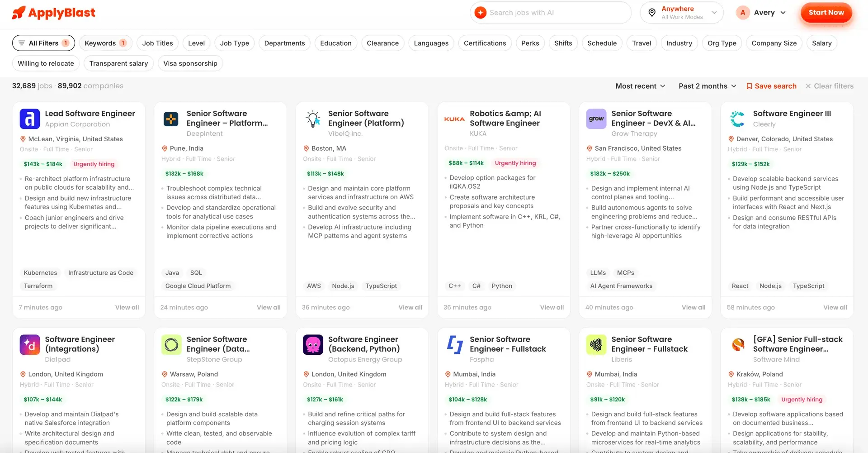Open the Anywhere work modes dropdown
Image resolution: width=868 pixels, height=453 pixels.
click(682, 13)
